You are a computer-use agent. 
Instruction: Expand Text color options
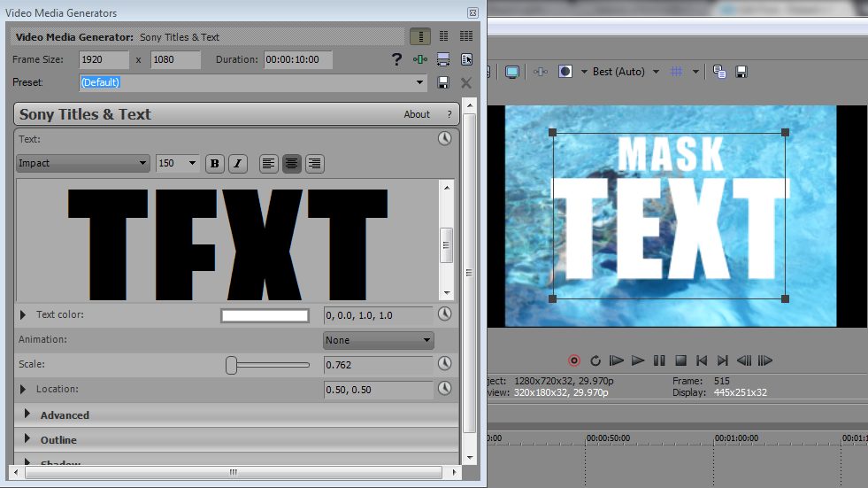[x=23, y=314]
